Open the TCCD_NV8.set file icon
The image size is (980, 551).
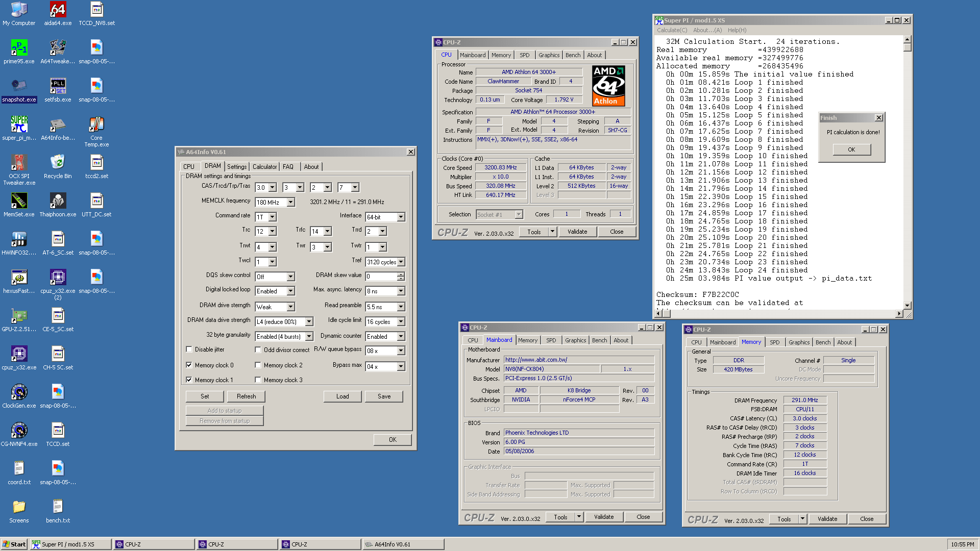click(96, 14)
